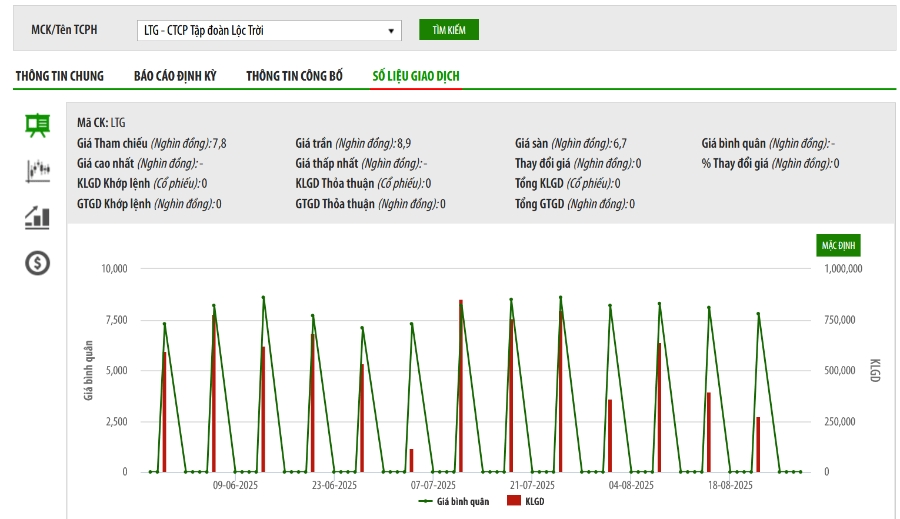Toggle the Giá bình quân legend series
This screenshot has width=900, height=519.
[x=453, y=501]
